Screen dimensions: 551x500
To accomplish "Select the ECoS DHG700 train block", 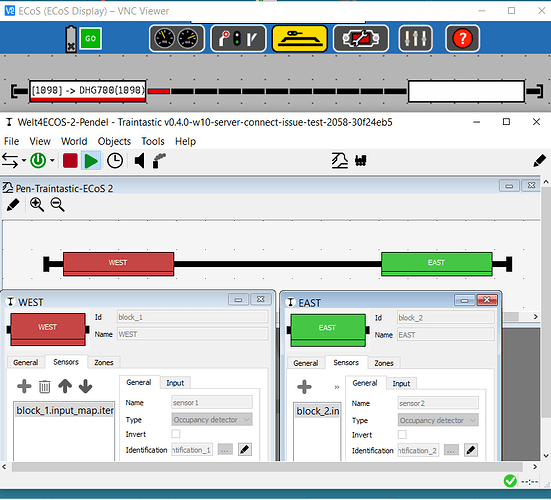I will coord(87,91).
